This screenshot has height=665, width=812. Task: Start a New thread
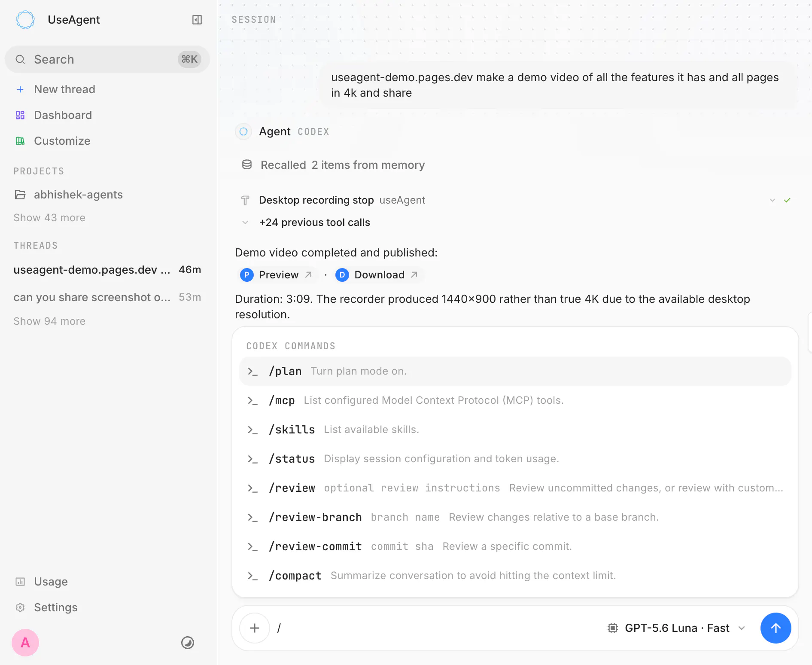click(x=107, y=89)
